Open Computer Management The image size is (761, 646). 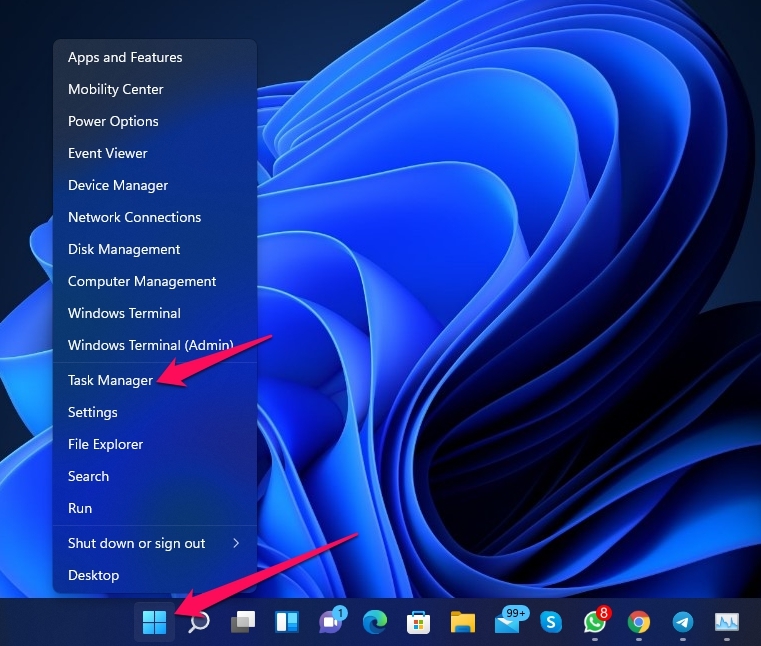pyautogui.click(x=154, y=282)
